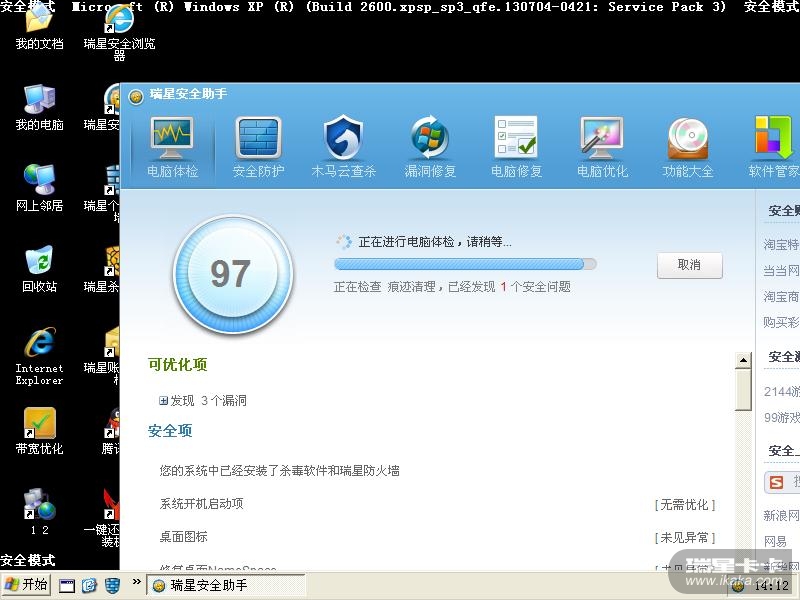
Task: Click the taskbar clock 14:12
Action: point(771,585)
